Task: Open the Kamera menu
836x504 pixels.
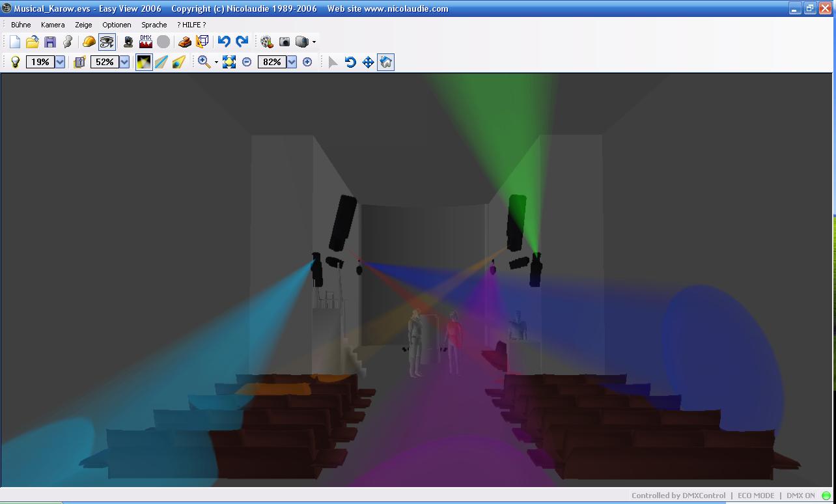Action: (53, 25)
